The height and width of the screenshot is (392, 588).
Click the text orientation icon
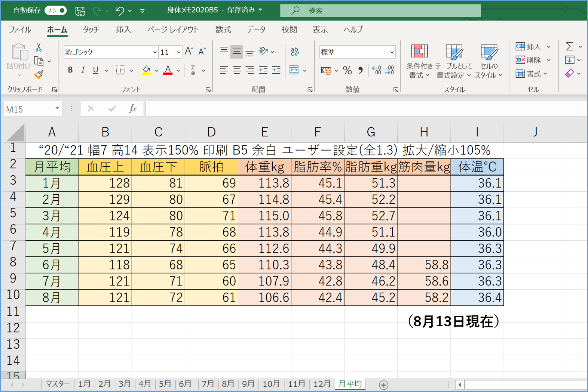click(263, 52)
